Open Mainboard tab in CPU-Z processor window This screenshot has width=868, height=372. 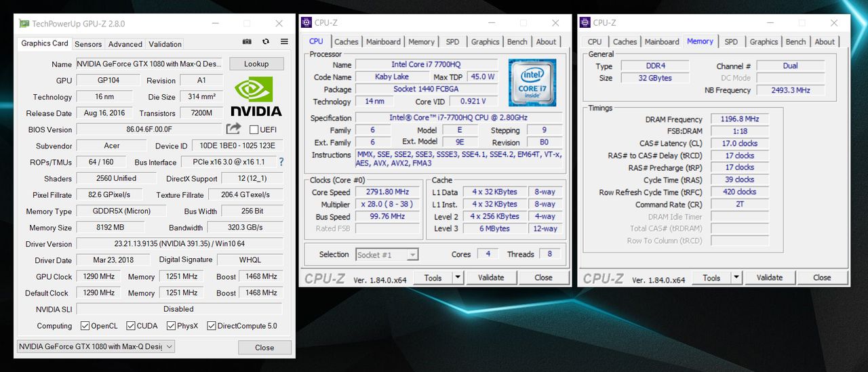click(383, 41)
